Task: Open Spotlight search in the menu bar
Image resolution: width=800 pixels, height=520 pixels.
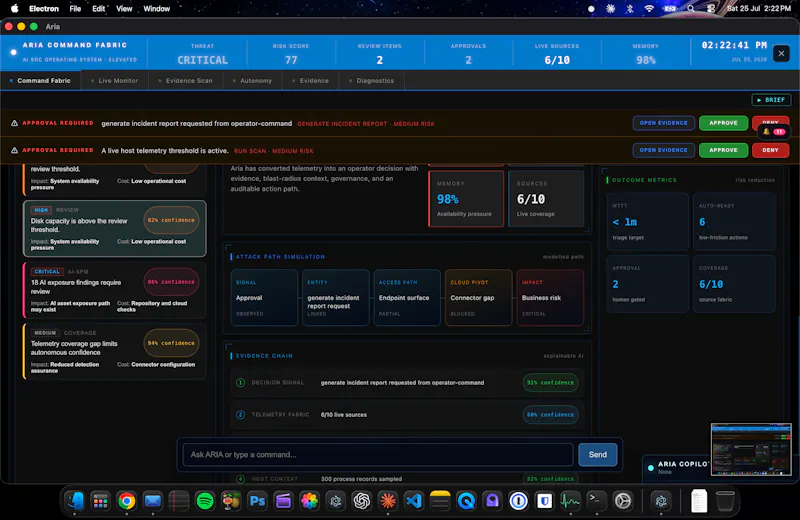Action: point(690,8)
